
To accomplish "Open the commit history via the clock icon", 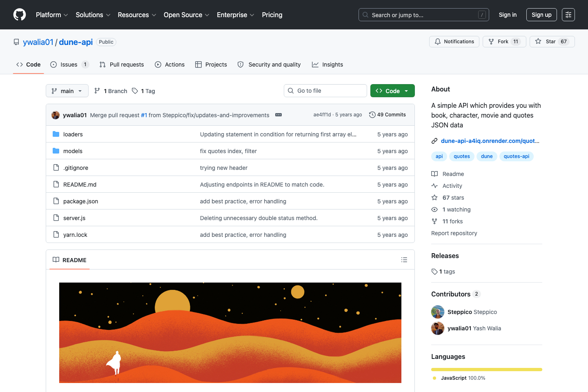I will pyautogui.click(x=372, y=115).
